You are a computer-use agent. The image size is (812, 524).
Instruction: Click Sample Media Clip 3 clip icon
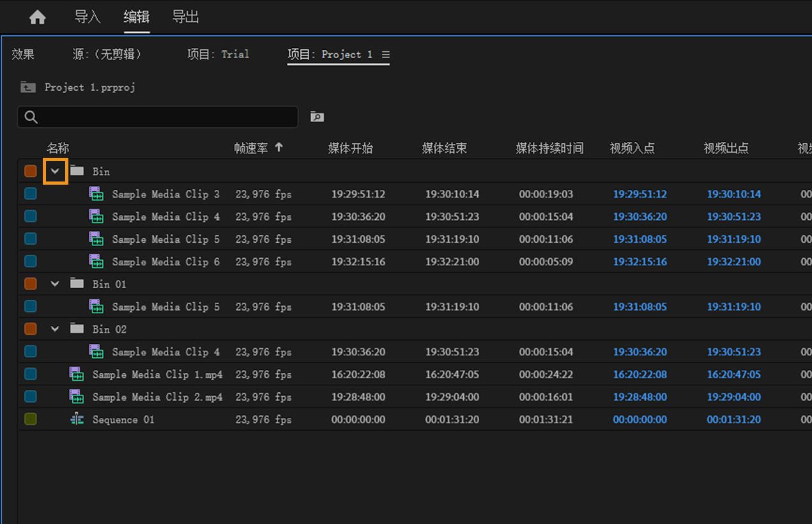point(96,194)
